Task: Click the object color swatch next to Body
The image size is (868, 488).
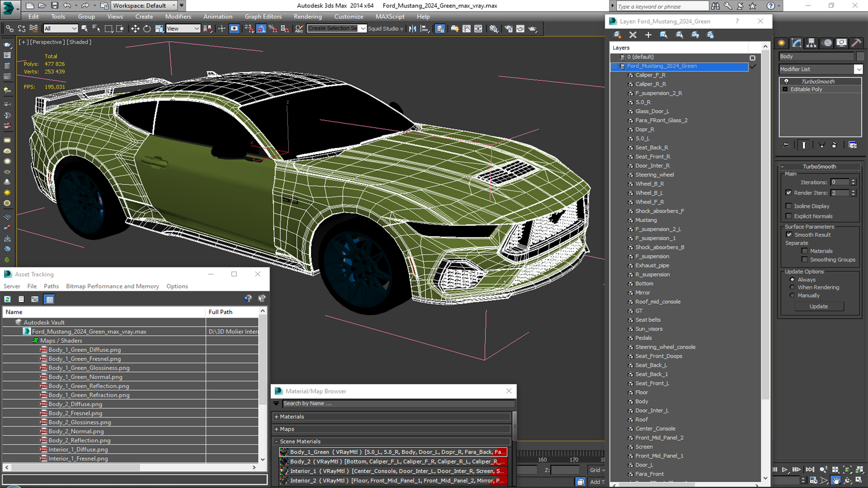Action: tap(860, 56)
